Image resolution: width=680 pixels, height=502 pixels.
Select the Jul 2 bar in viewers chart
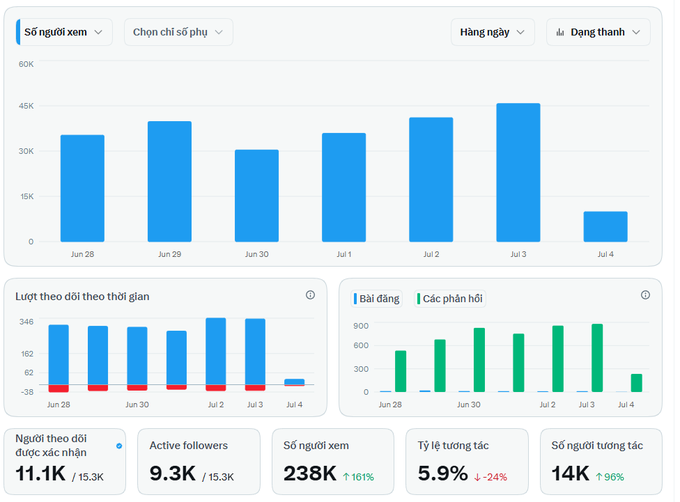pyautogui.click(x=431, y=179)
